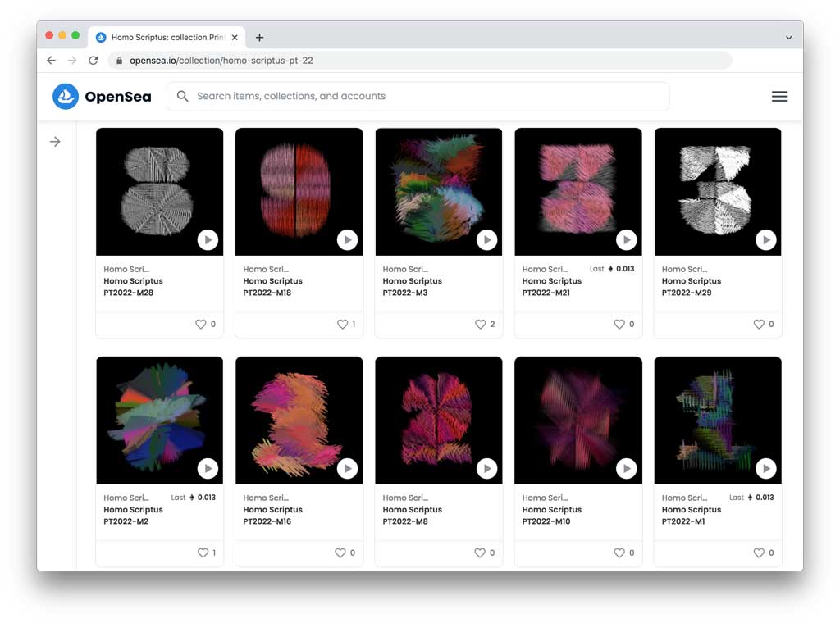
Task: Open the PT2022-M29 white artwork thumbnail
Action: [x=718, y=192]
